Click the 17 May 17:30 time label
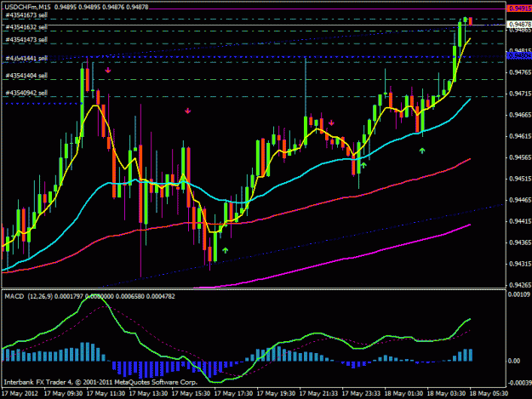532x399 pixels. 233,394
